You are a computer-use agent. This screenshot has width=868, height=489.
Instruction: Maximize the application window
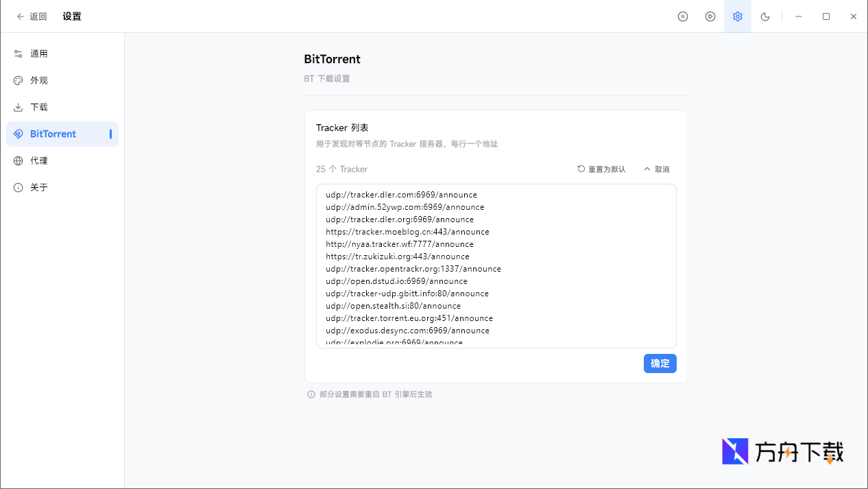(x=826, y=16)
